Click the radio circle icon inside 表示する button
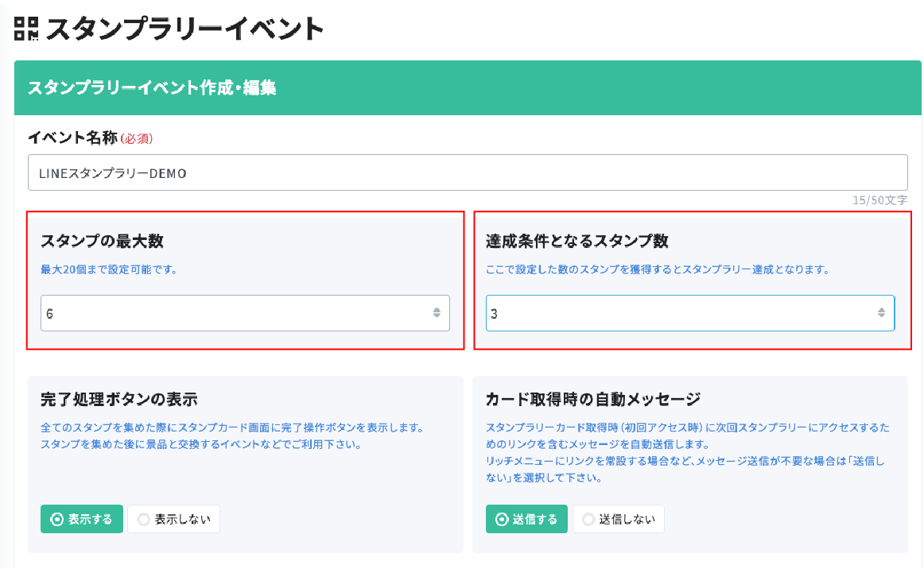Viewport: 924px width, 569px height. (x=56, y=519)
